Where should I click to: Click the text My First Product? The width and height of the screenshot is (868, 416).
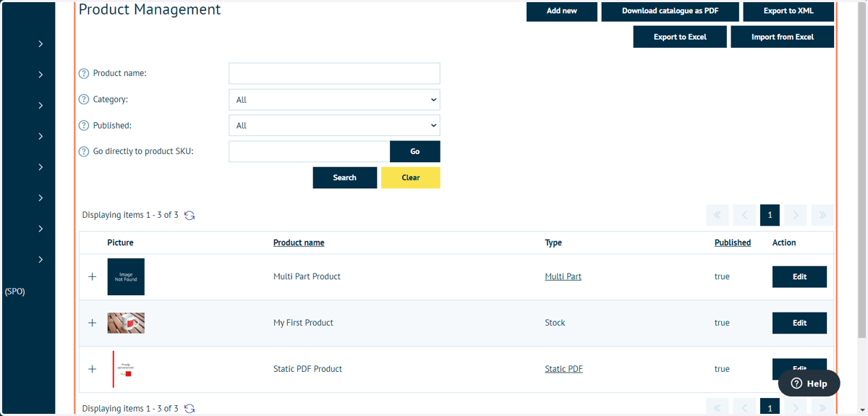[x=303, y=323]
